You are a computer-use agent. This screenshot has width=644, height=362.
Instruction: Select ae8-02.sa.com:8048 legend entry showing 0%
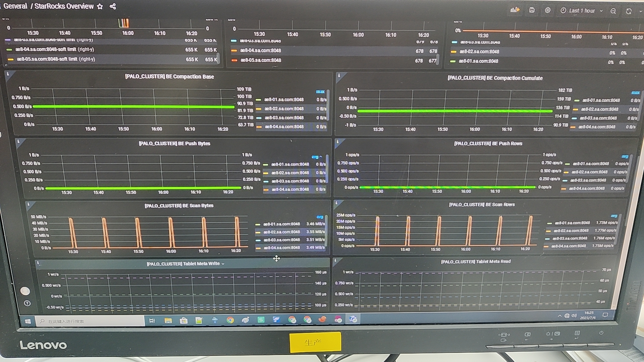479,52
